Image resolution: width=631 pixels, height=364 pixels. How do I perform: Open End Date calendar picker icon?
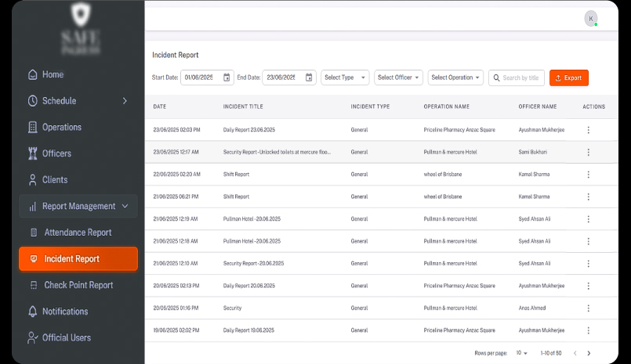[x=309, y=77]
